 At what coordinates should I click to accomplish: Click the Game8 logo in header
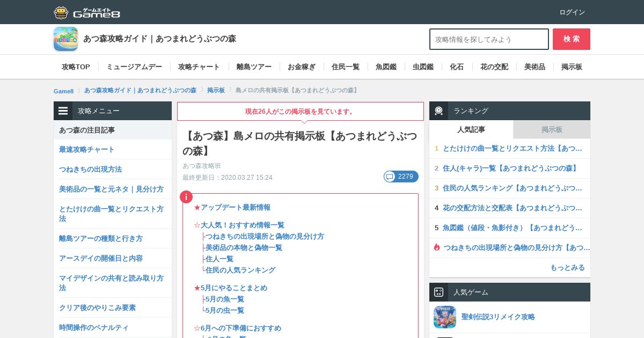coord(87,12)
